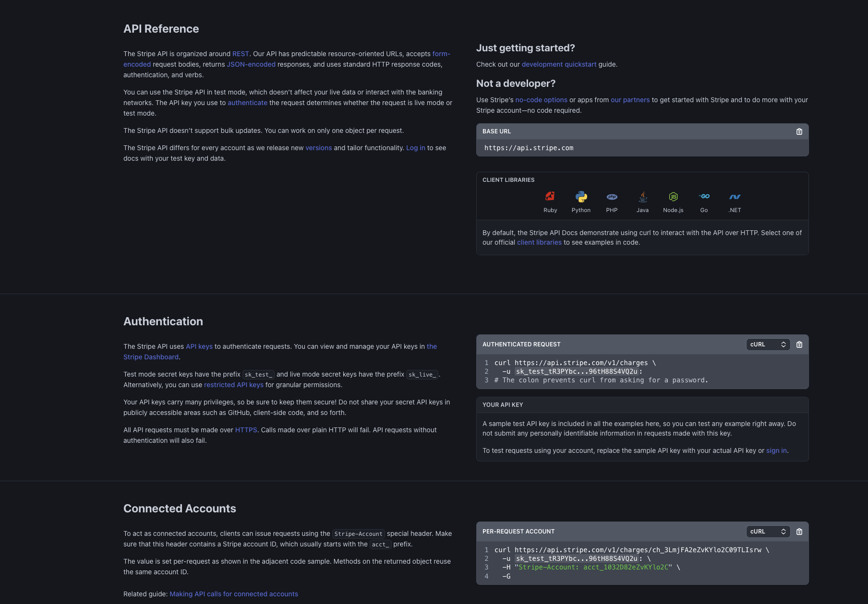
Task: Select the Ruby client library
Action: (x=550, y=201)
